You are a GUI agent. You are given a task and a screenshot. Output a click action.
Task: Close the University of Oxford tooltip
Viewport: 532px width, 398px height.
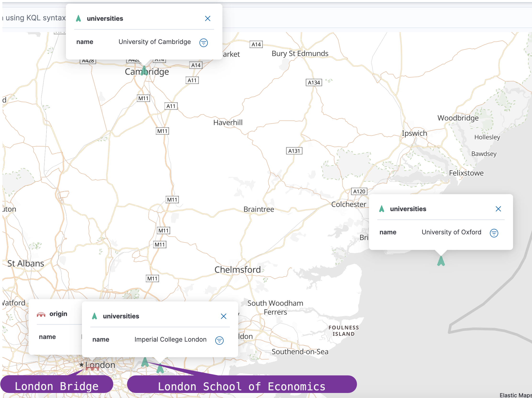click(x=498, y=209)
